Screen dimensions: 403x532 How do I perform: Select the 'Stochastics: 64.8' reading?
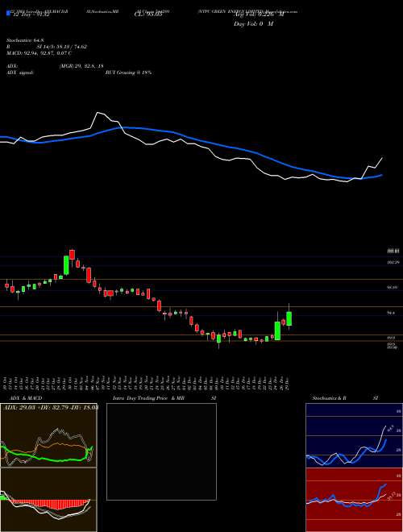(x=23, y=41)
